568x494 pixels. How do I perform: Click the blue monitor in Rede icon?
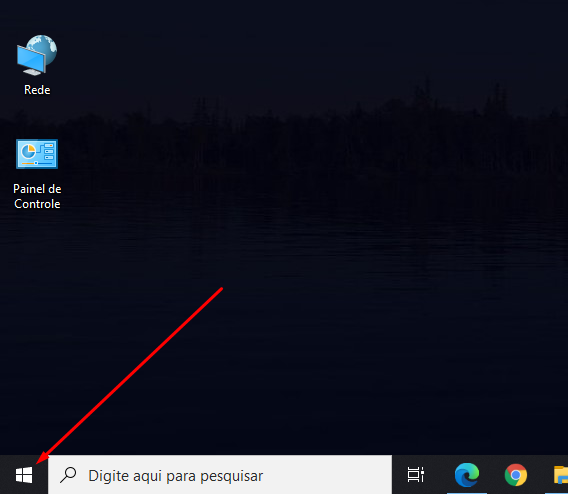tap(30, 59)
